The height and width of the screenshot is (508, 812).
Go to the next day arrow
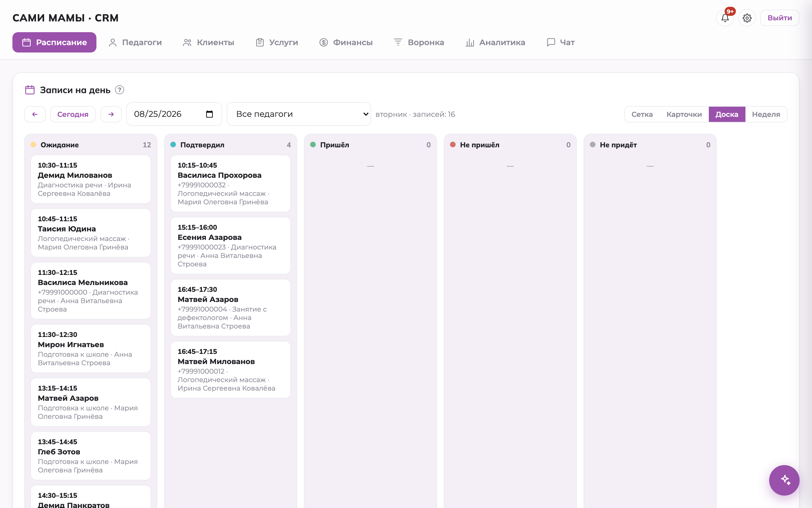pos(111,114)
